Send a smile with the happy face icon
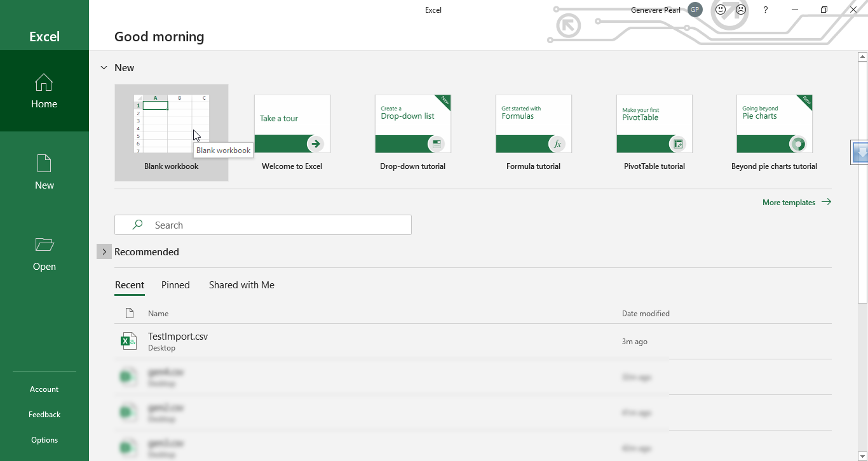The image size is (868, 461). point(721,10)
